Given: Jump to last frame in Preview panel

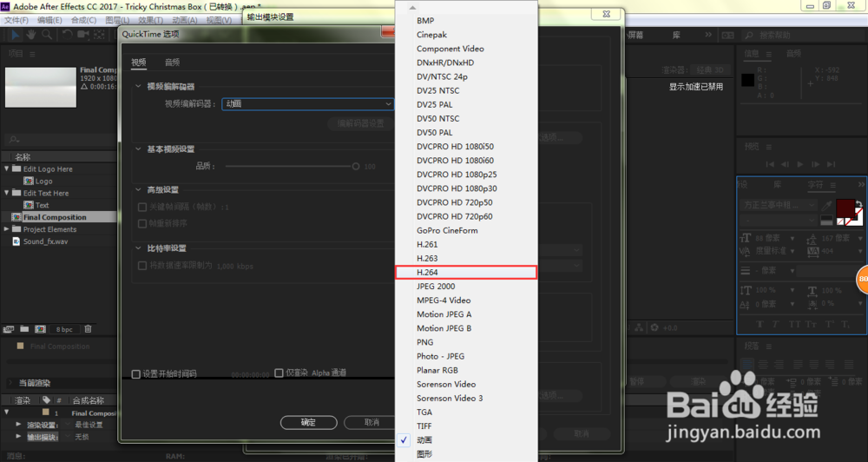Looking at the screenshot, I should [x=831, y=164].
